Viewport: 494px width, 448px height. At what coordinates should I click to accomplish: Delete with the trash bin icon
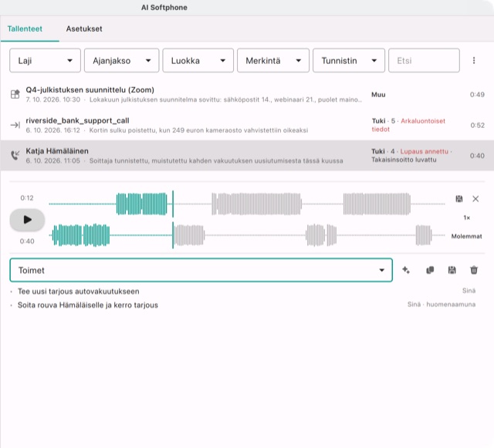coord(474,270)
